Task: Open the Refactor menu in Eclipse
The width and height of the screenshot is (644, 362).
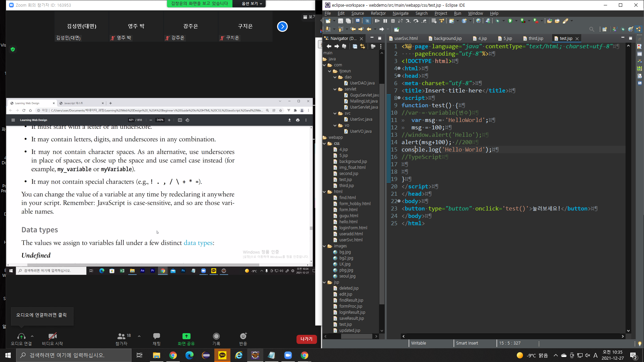Action: pyautogui.click(x=378, y=13)
